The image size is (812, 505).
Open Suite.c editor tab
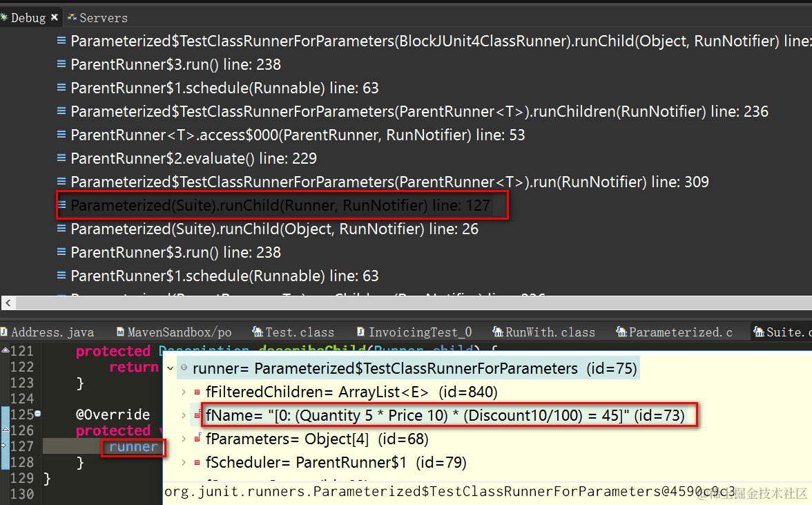782,332
